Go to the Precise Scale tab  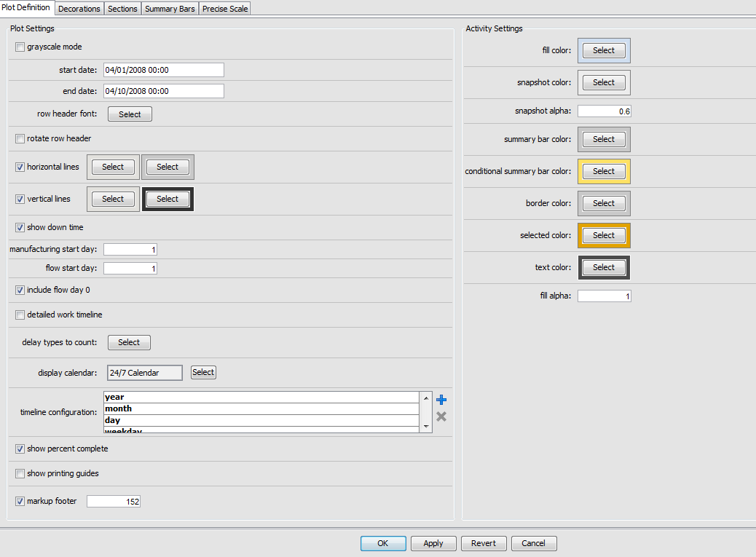click(225, 9)
